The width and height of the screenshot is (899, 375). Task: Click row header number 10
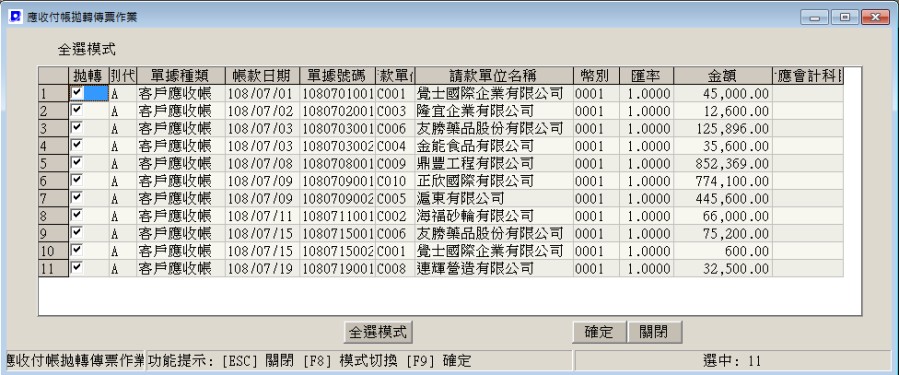(53, 251)
